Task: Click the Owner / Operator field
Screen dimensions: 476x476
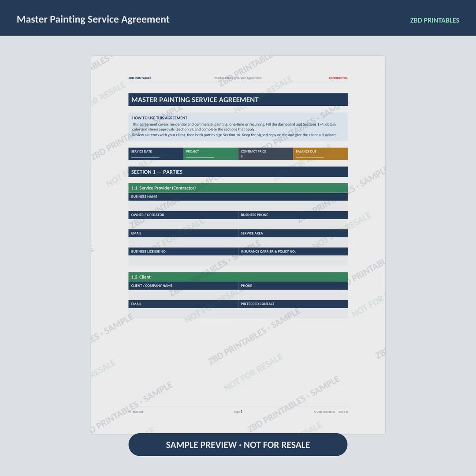Action: coord(183,224)
